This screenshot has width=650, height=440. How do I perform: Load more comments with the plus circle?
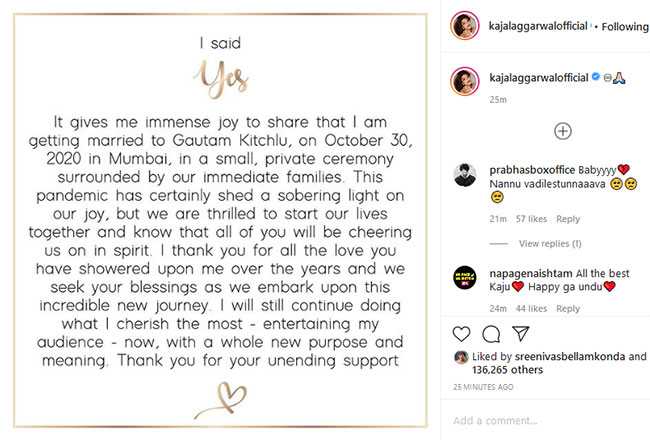[x=563, y=131]
